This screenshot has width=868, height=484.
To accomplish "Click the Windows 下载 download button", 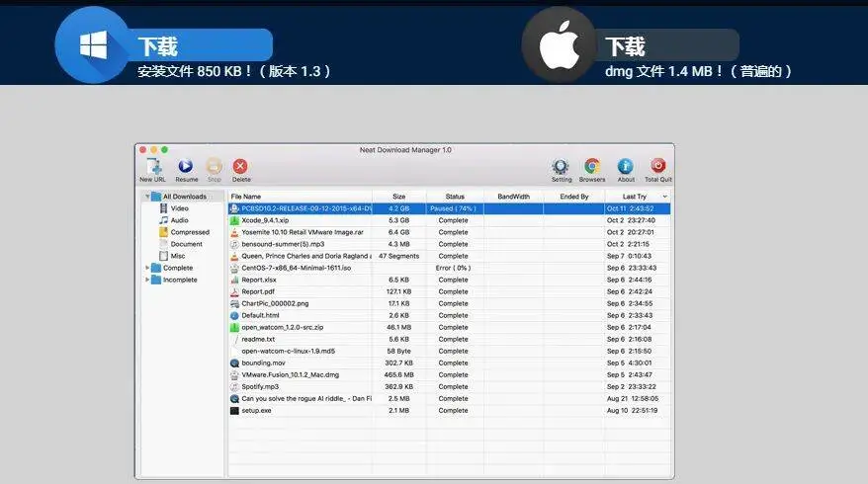I will click(x=202, y=45).
